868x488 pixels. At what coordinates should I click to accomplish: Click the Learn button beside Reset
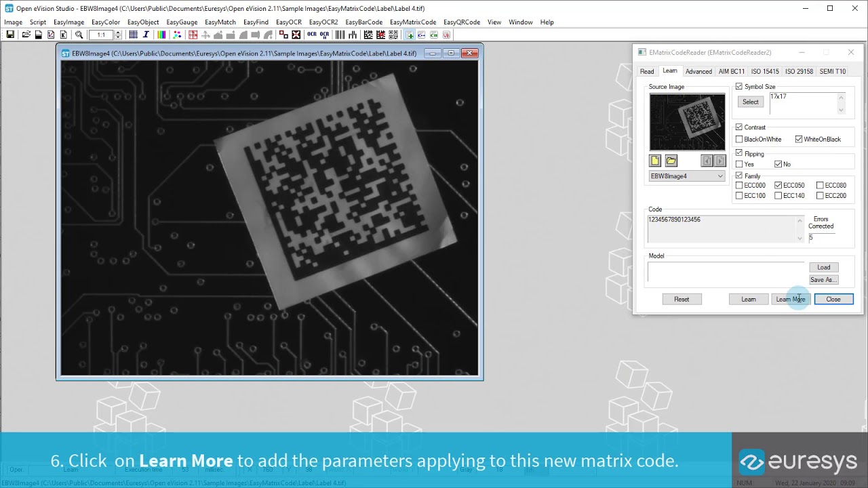click(x=749, y=299)
